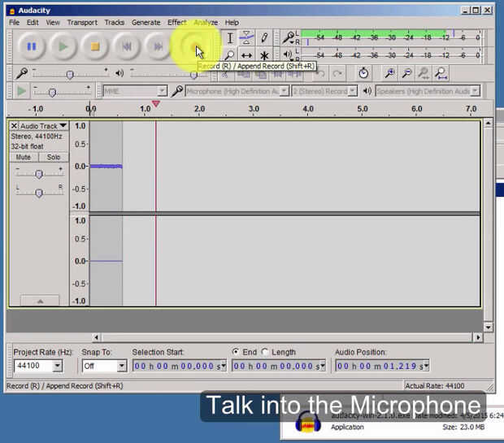Click the vertical scrollbar down arrow

click(x=489, y=328)
